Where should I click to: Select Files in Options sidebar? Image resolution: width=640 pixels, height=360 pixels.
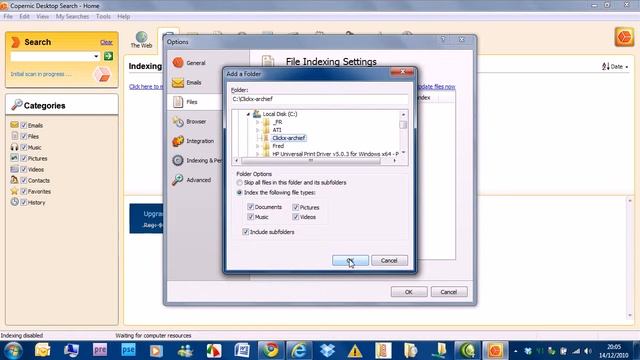coord(191,102)
